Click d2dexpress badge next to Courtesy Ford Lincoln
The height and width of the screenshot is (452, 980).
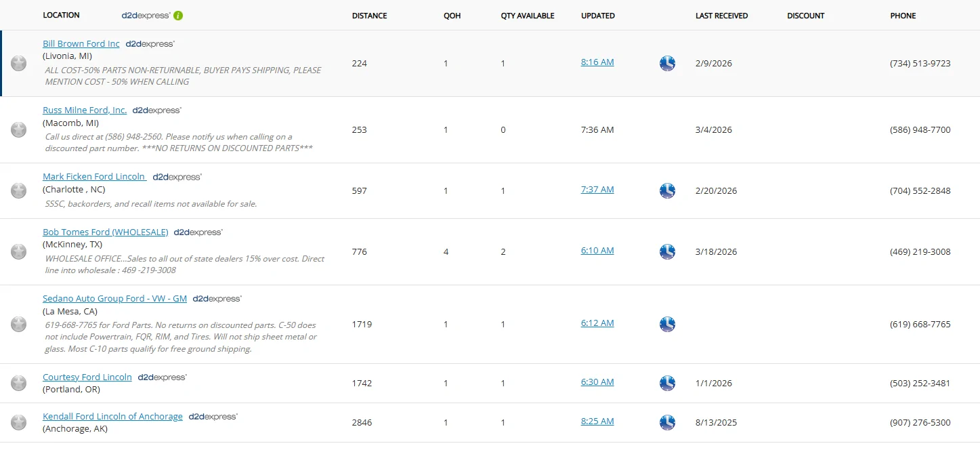[162, 377]
